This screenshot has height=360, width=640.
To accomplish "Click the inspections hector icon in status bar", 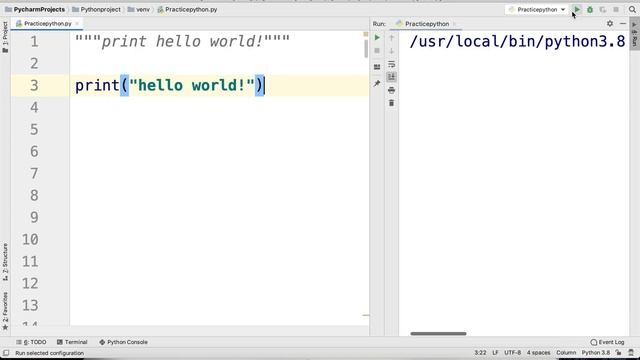I will (631, 353).
